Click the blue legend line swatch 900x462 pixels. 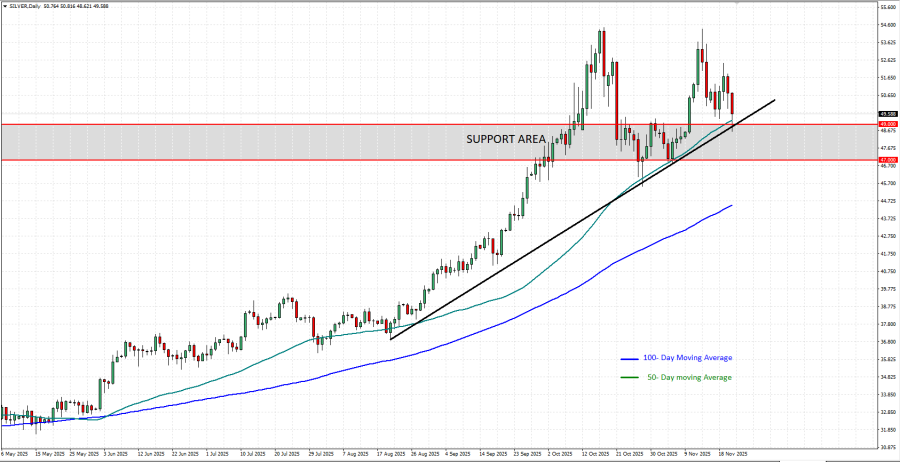630,357
